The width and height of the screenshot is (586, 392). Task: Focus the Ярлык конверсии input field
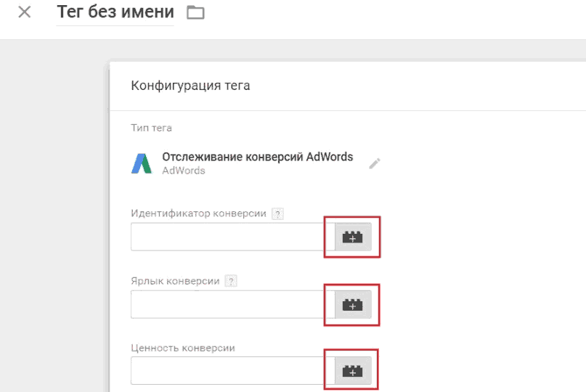[x=232, y=304]
